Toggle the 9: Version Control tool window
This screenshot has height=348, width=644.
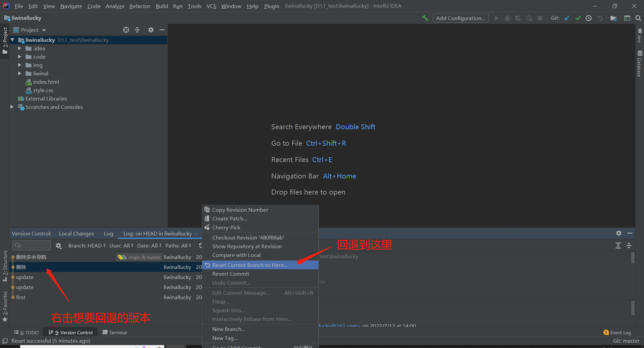(x=71, y=333)
